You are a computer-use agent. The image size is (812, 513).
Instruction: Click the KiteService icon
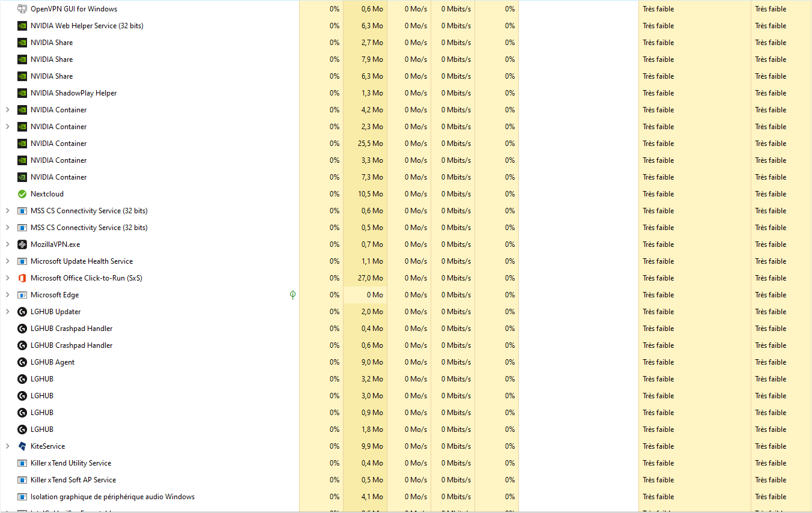[22, 446]
